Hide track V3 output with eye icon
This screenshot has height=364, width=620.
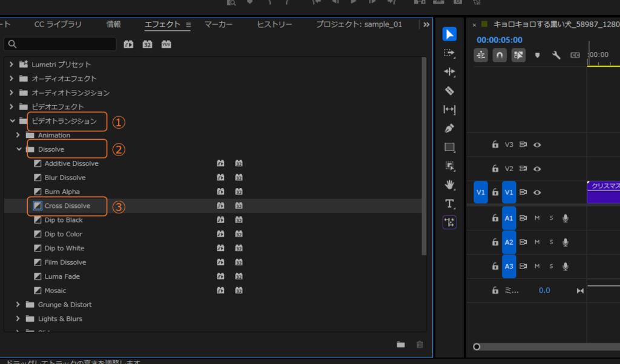pos(537,145)
